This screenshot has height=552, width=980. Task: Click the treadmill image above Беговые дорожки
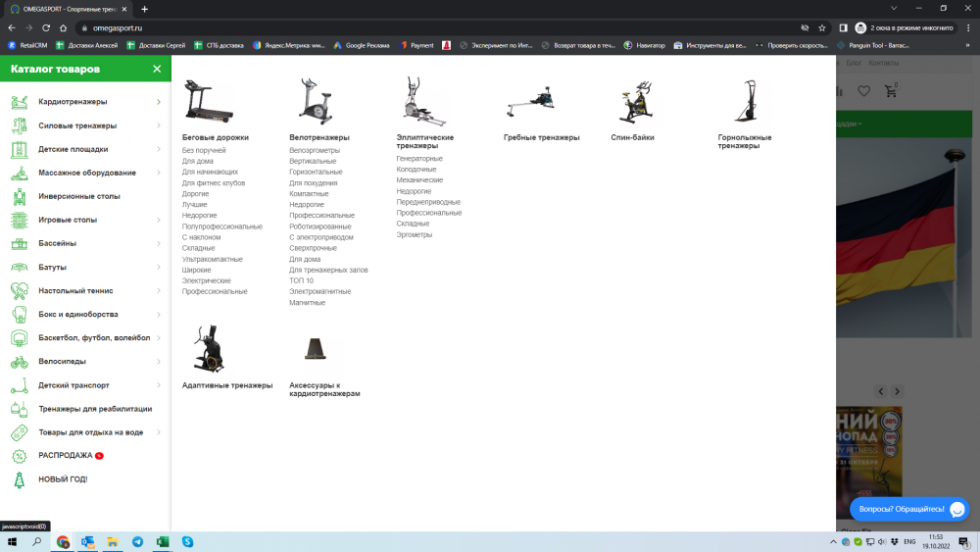point(208,101)
